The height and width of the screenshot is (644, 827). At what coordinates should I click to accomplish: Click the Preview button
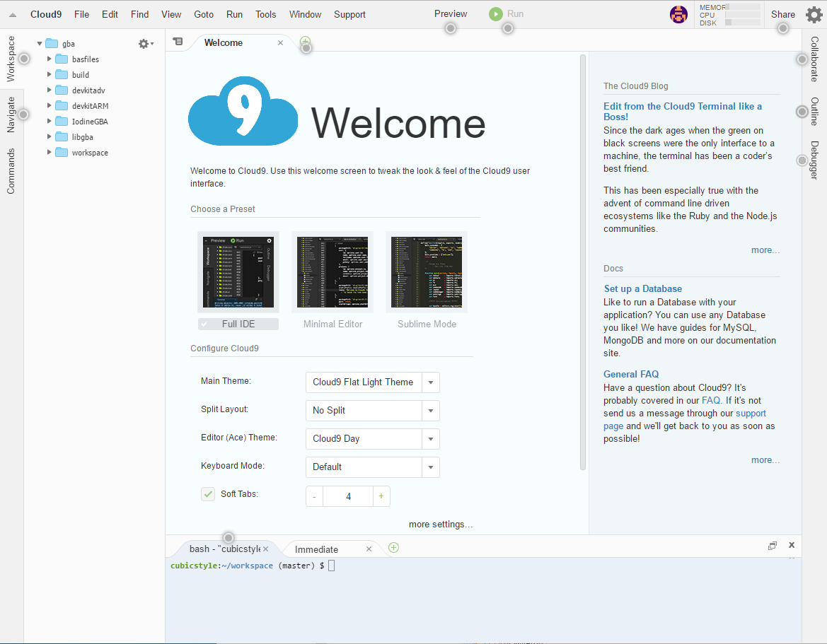click(451, 13)
